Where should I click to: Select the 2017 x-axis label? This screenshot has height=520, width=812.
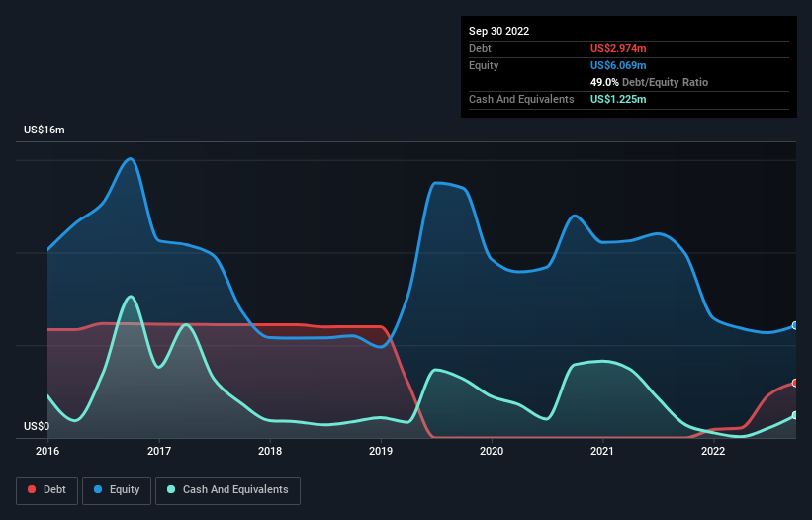pos(159,451)
